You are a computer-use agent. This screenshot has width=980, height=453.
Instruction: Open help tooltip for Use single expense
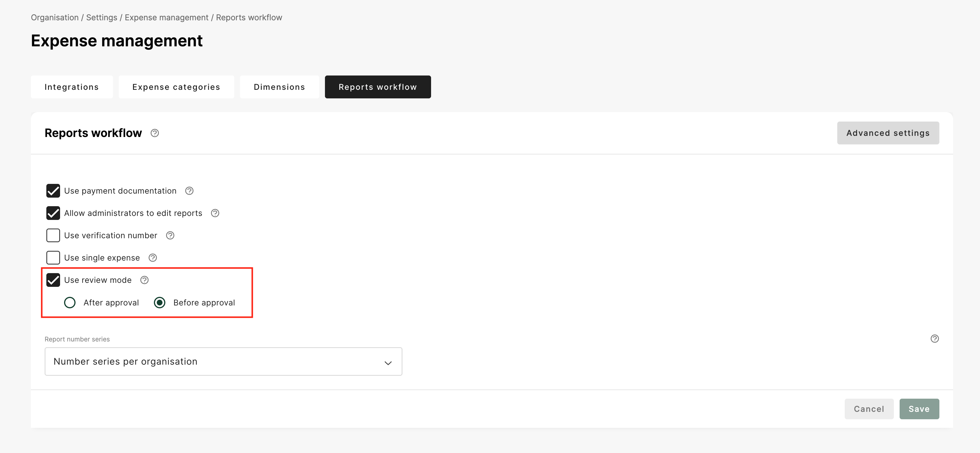pos(152,258)
